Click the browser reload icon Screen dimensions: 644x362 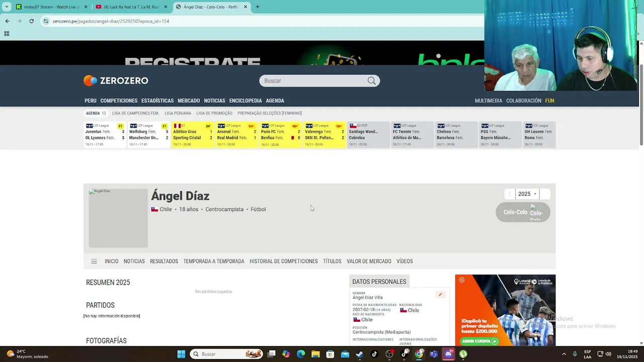point(31,21)
